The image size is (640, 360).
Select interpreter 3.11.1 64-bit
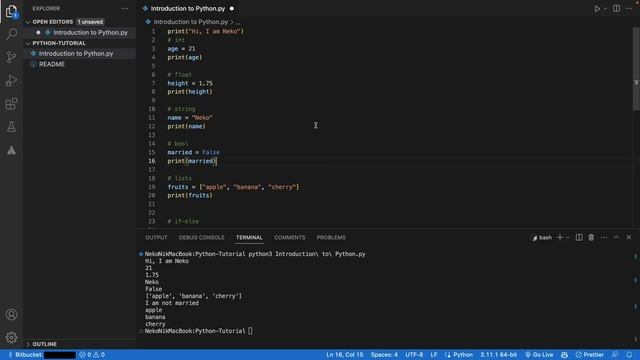point(498,355)
